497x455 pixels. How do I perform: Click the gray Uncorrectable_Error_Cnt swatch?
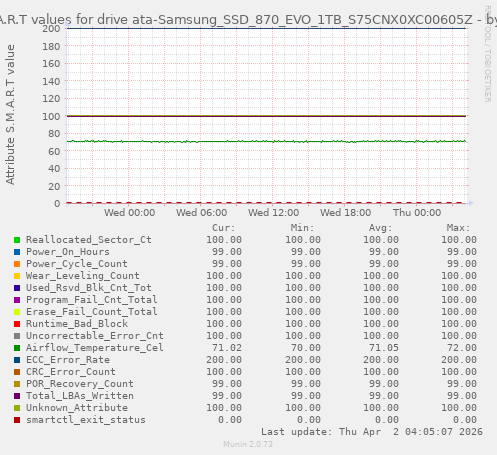[17, 336]
